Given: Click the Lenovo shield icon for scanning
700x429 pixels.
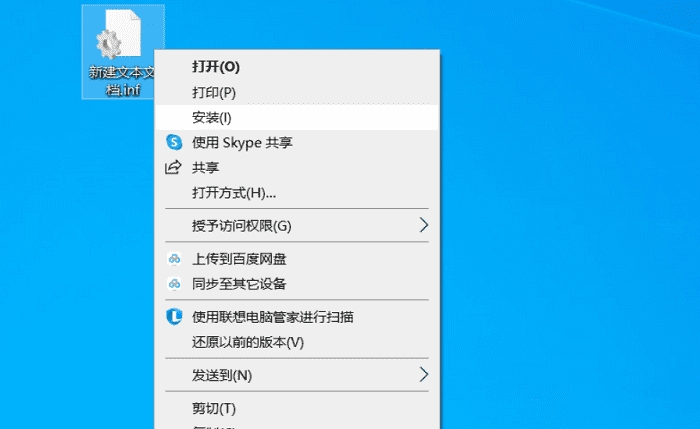Looking at the screenshot, I should click(x=174, y=317).
